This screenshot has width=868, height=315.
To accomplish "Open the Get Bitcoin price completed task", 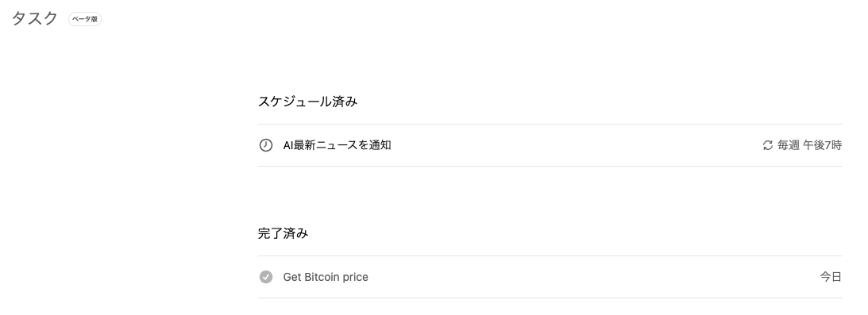I will tap(550, 277).
